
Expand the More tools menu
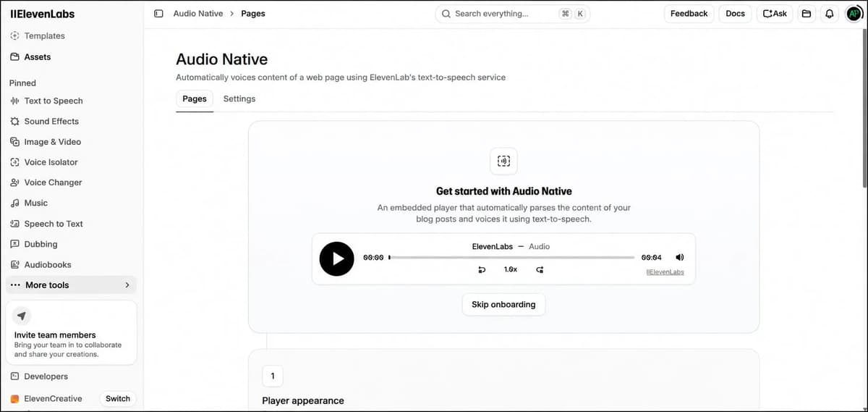[71, 285]
